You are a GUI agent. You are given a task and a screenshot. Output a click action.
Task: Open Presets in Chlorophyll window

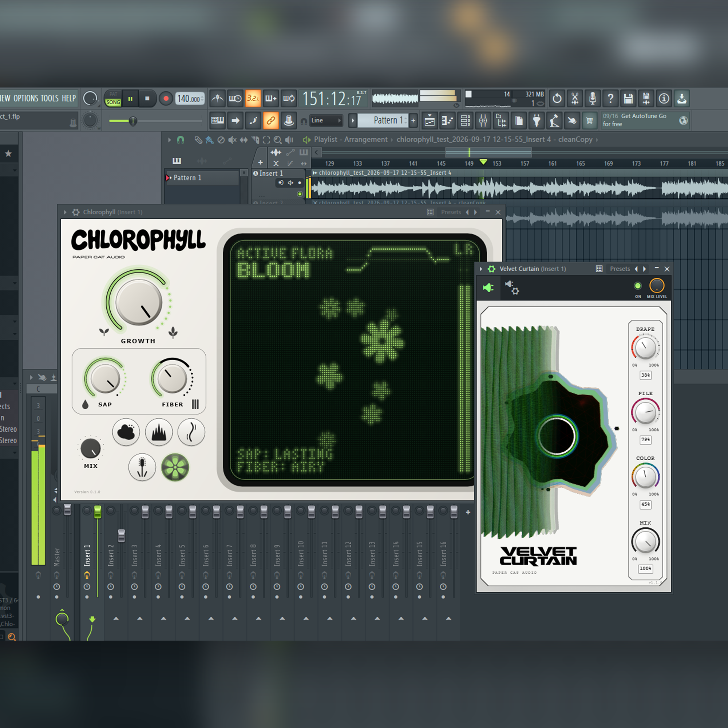[451, 212]
